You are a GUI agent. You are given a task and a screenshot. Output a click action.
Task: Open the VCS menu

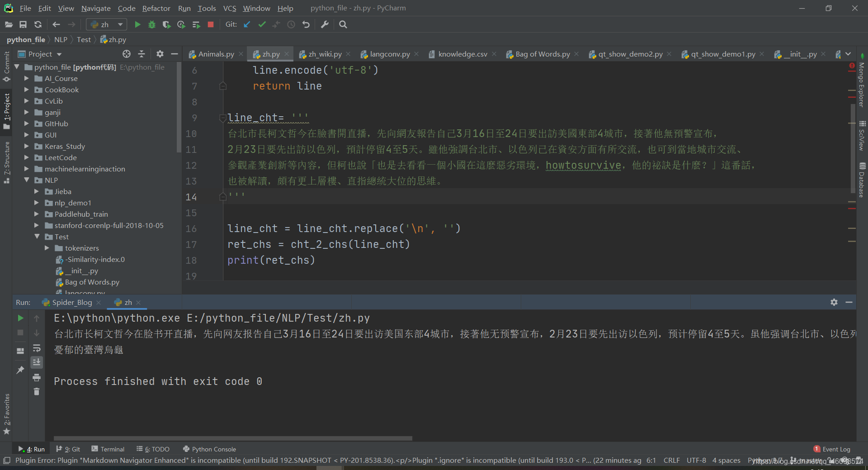coord(230,8)
